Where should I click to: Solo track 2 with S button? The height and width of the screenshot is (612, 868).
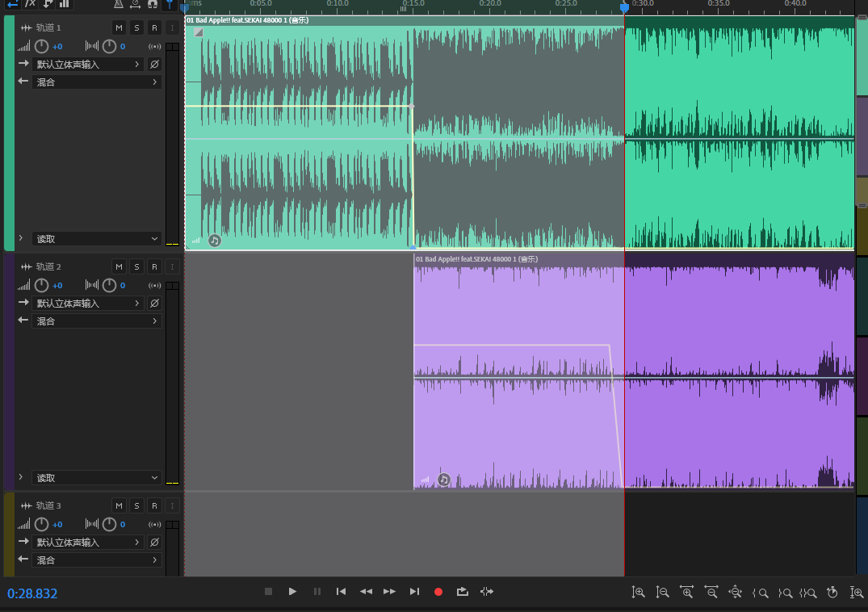pyautogui.click(x=136, y=266)
